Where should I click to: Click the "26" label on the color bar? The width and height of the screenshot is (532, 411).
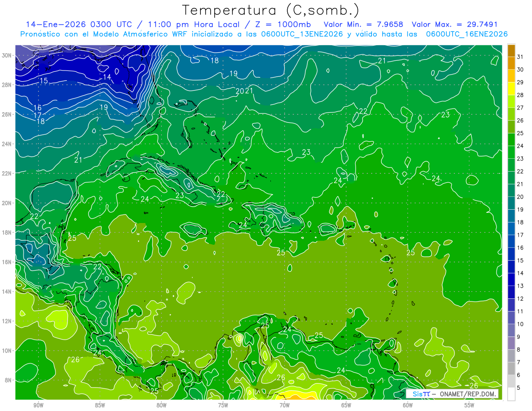pos(520,120)
